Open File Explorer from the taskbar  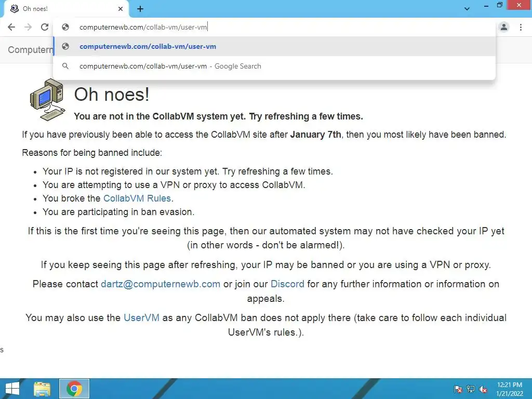pyautogui.click(x=42, y=389)
